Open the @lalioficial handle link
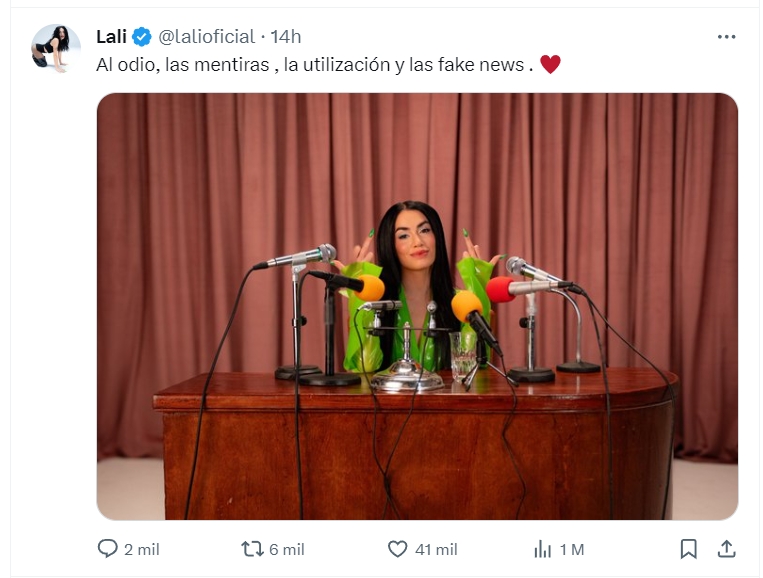This screenshot has width=763, height=578. pyautogui.click(x=206, y=37)
